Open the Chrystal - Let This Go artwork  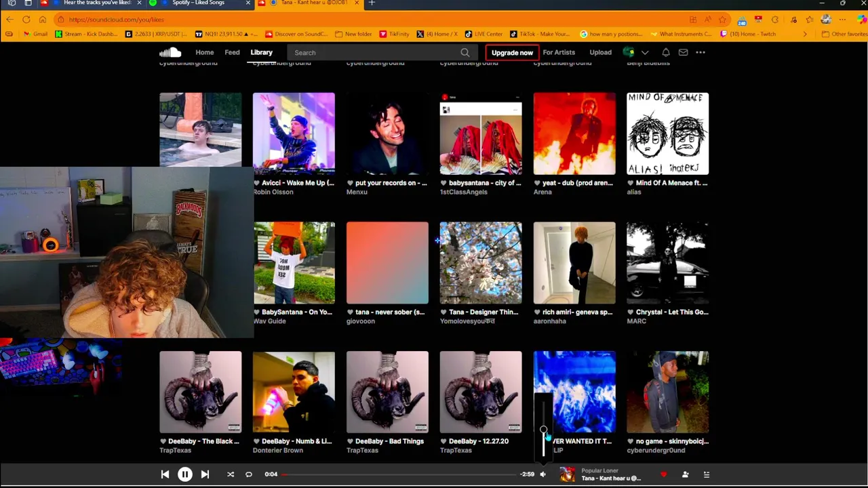coord(668,263)
